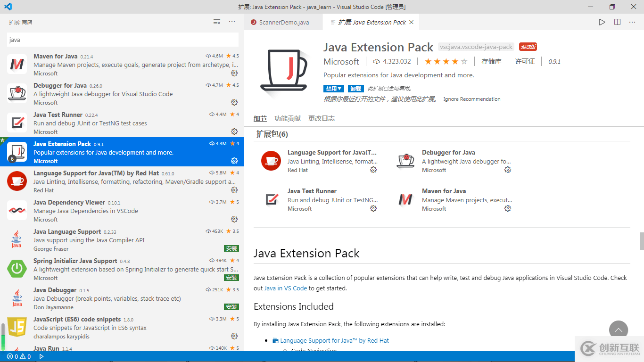
Task: Click the gear under Java Test Runner in the pack
Action: point(373,208)
